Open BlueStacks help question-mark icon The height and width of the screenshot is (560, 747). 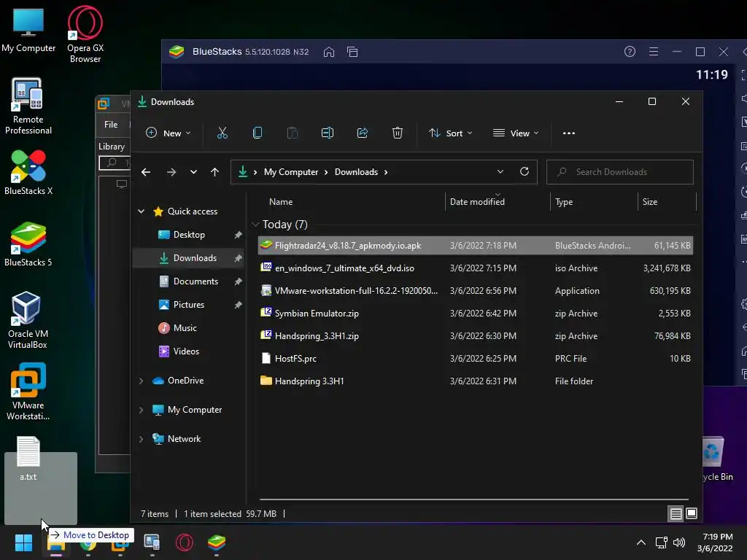[x=630, y=52]
